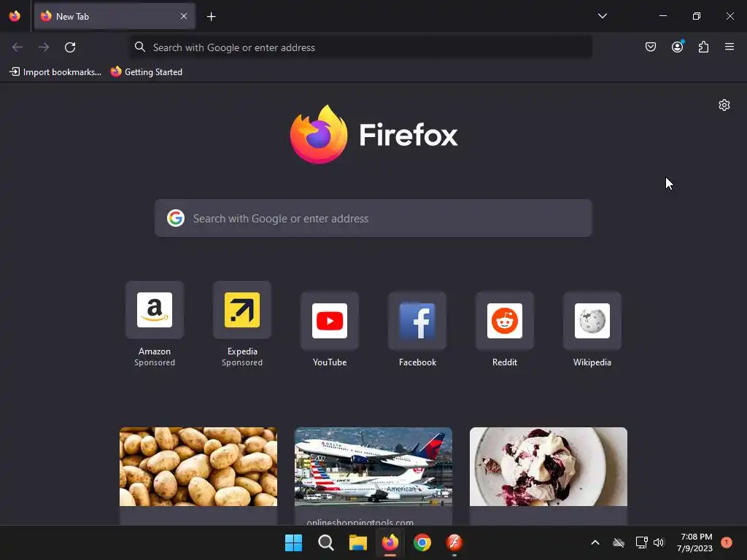747x560 pixels.
Task: Open the notification badge in taskbar
Action: 727,542
